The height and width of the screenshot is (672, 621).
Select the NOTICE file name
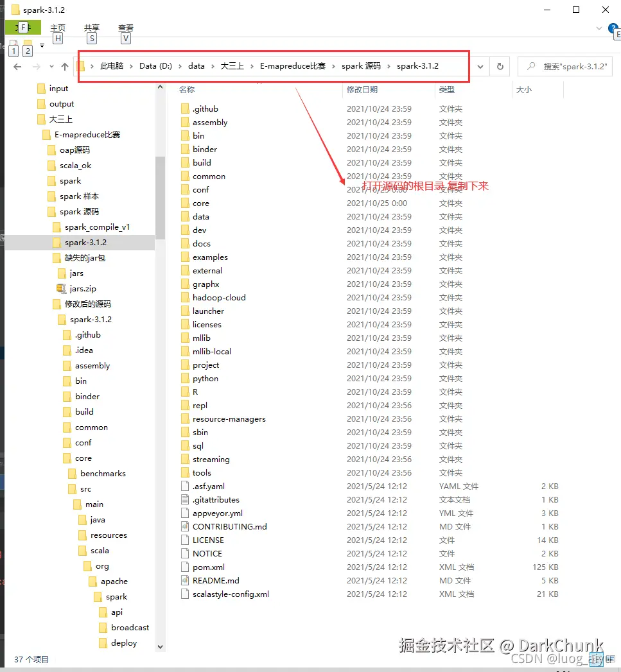coord(207,554)
